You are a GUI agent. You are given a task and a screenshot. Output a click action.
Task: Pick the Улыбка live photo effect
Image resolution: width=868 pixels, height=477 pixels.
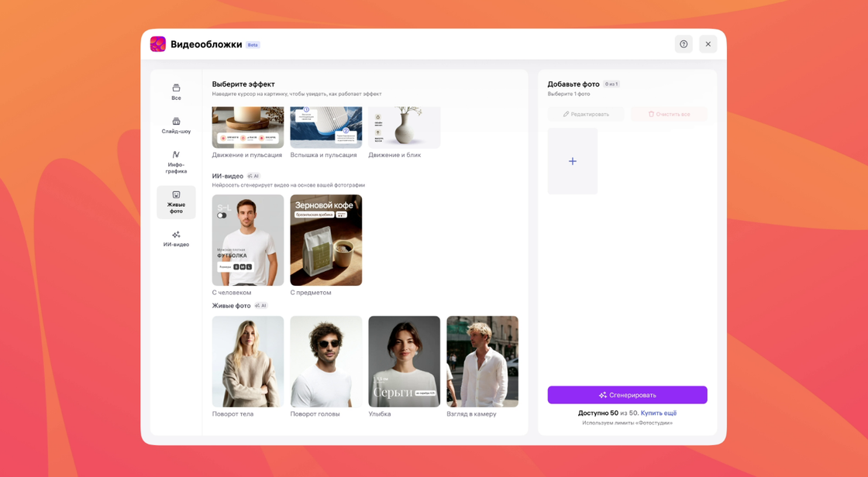tap(404, 361)
